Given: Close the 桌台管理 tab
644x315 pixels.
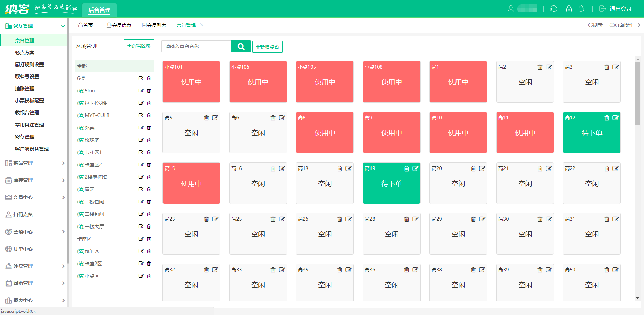Looking at the screenshot, I should pyautogui.click(x=202, y=25).
